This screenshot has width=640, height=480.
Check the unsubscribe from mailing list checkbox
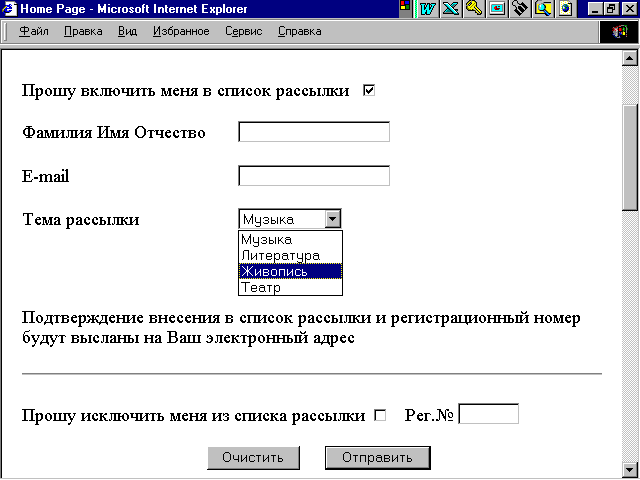(x=380, y=416)
